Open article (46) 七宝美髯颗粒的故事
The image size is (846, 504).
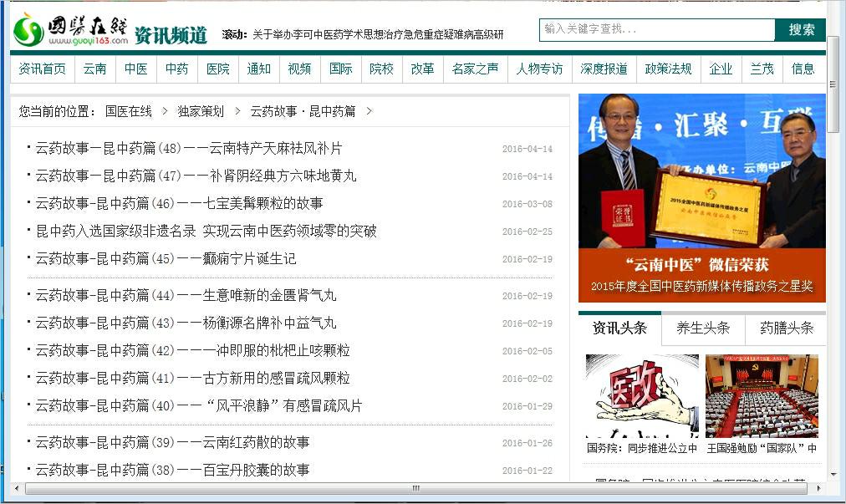[179, 203]
